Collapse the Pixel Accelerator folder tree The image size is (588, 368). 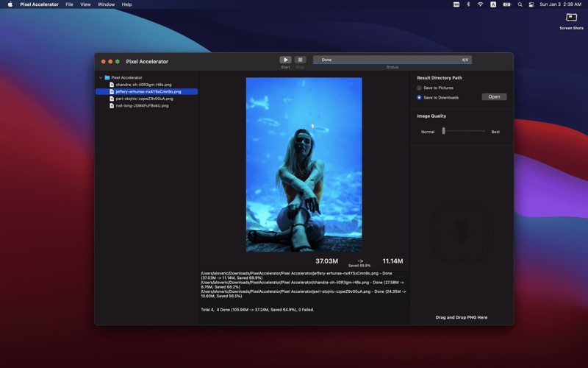click(101, 77)
